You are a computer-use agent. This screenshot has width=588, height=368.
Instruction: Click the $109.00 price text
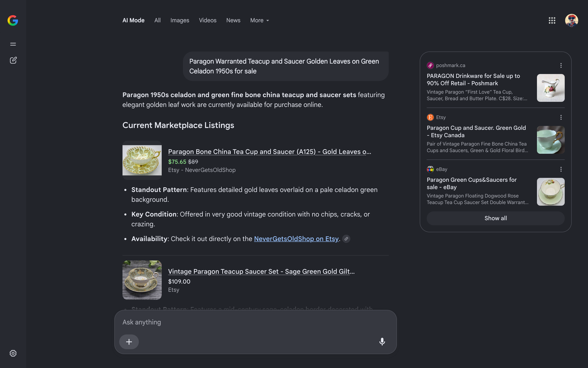(179, 281)
